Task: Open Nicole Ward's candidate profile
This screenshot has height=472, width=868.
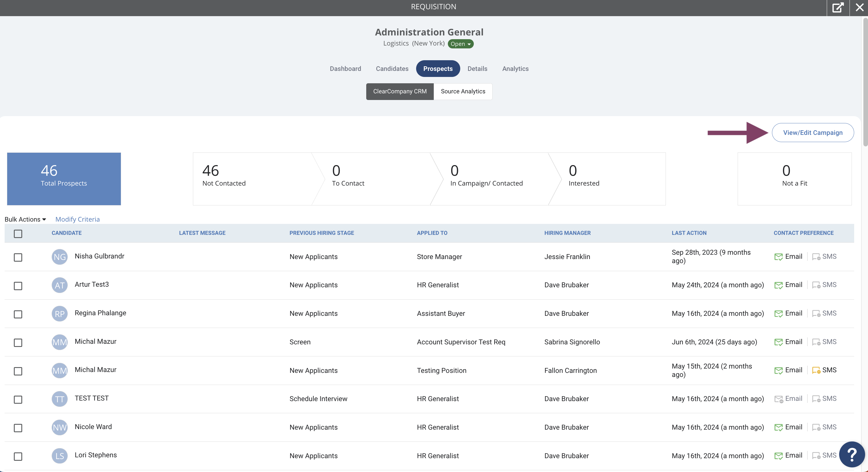Action: (x=93, y=427)
